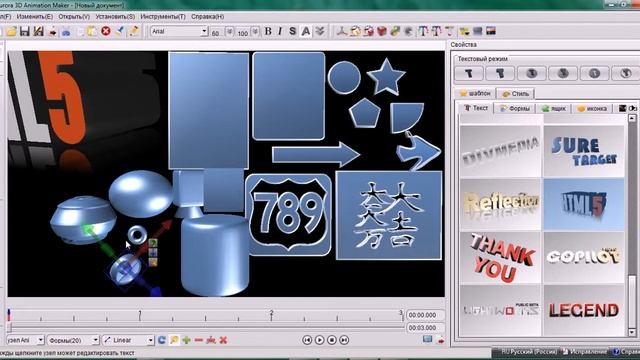
Task: Click the open folder icon in toolbar
Action: [11, 31]
